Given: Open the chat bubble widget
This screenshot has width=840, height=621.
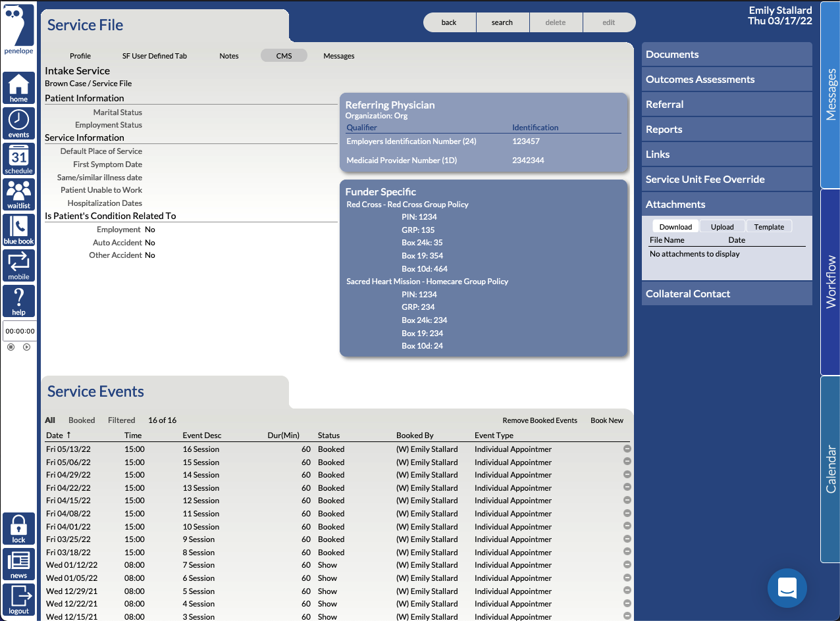Looking at the screenshot, I should click(x=787, y=587).
